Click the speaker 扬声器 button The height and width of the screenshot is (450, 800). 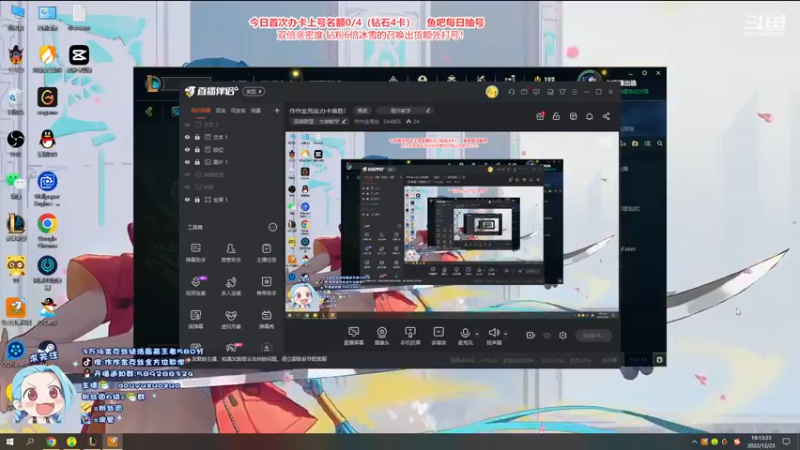point(493,336)
